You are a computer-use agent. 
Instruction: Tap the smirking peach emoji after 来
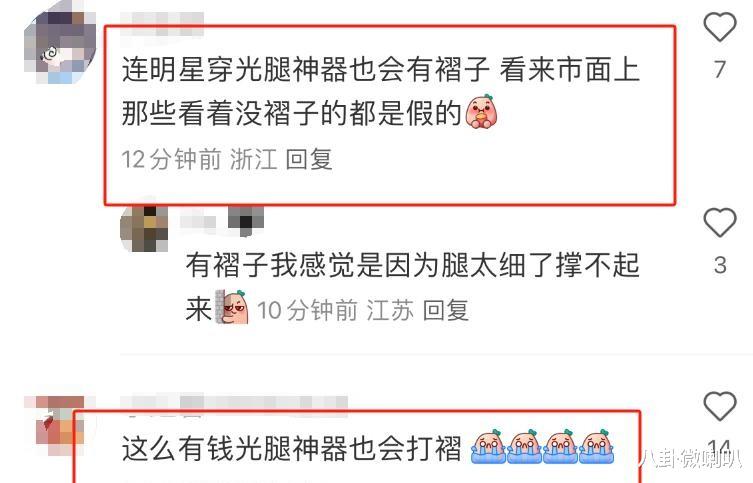[x=231, y=307]
